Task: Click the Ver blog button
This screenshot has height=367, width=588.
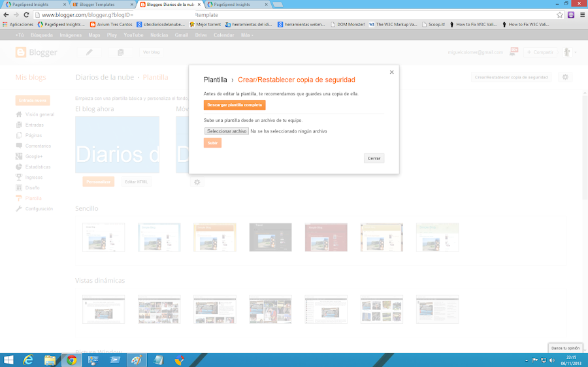Action: point(151,52)
